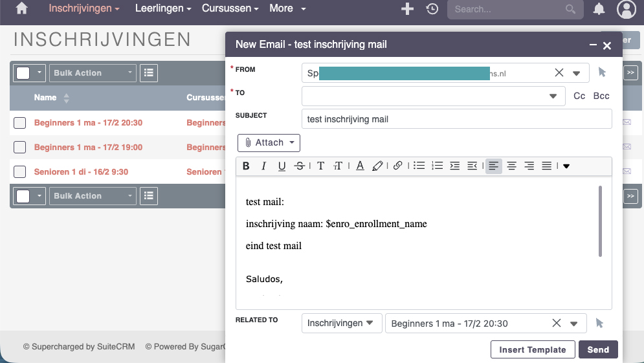644x363 pixels.
Task: Click the strikethrough formatting icon
Action: [299, 166]
